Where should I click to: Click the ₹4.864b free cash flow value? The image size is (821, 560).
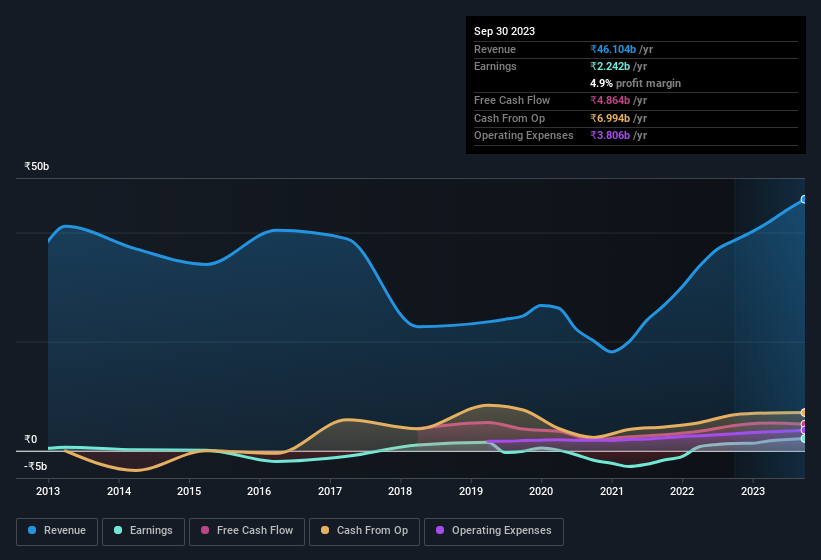click(610, 100)
